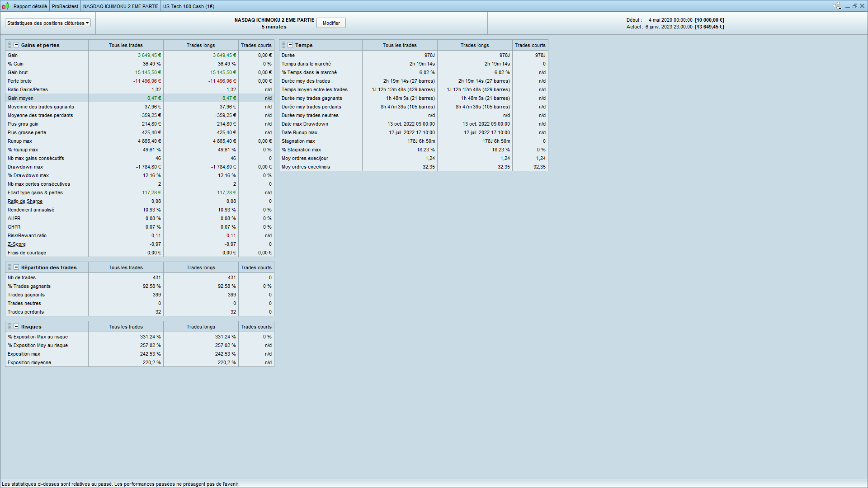This screenshot has width=868, height=488.
Task: Click the candlestick chart icon in title bar
Action: pos(5,6)
